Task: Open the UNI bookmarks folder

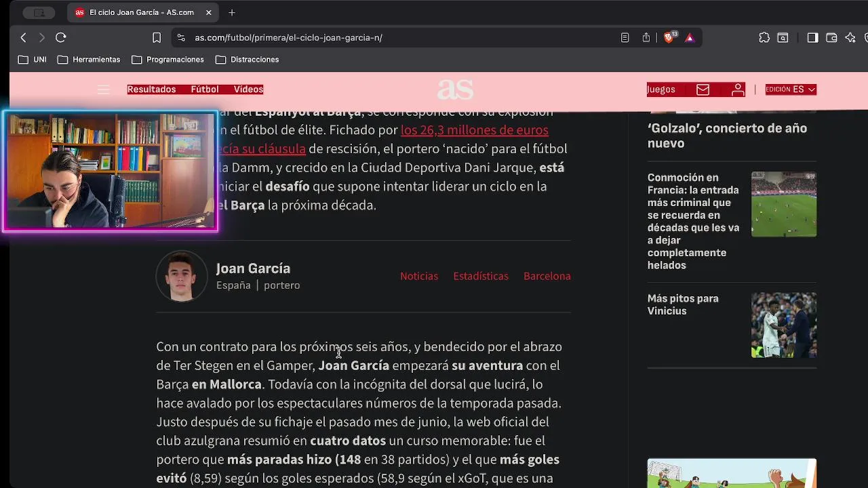Action: coord(33,60)
